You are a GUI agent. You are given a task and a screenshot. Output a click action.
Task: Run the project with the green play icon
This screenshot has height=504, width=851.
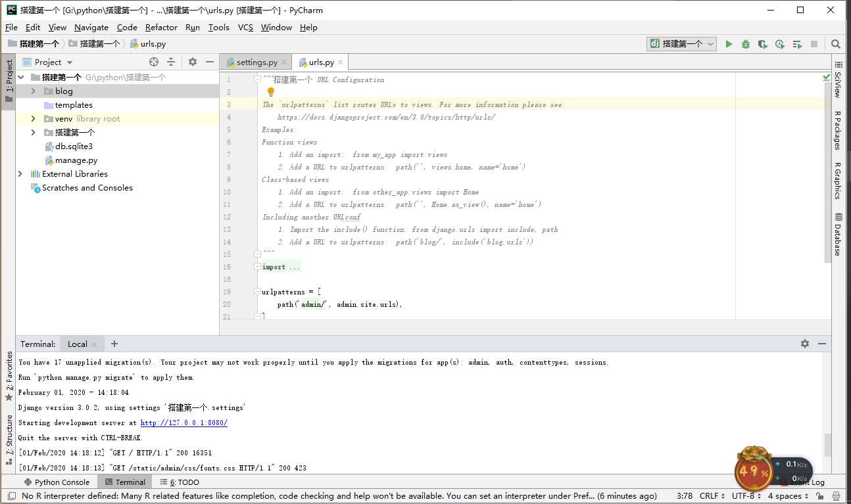[x=729, y=44]
